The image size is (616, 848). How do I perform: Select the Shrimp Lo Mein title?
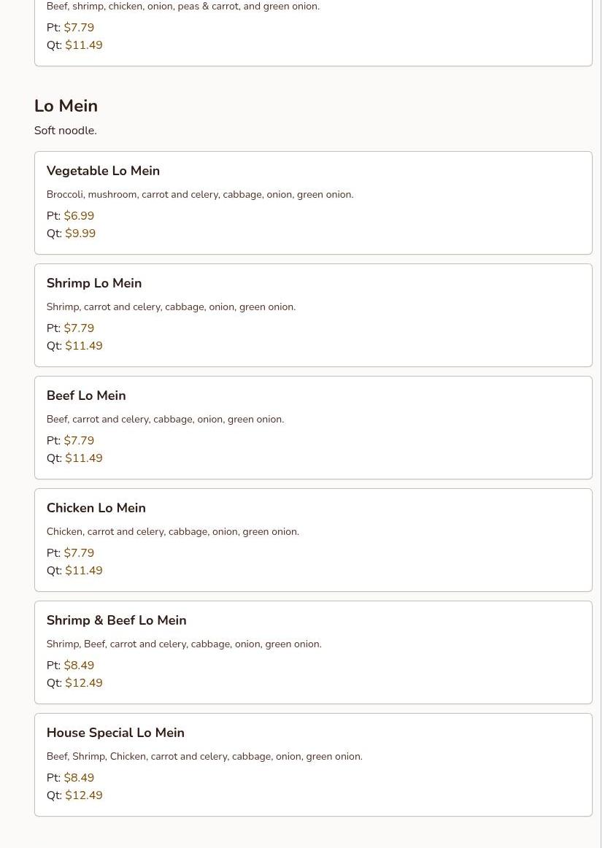click(94, 283)
